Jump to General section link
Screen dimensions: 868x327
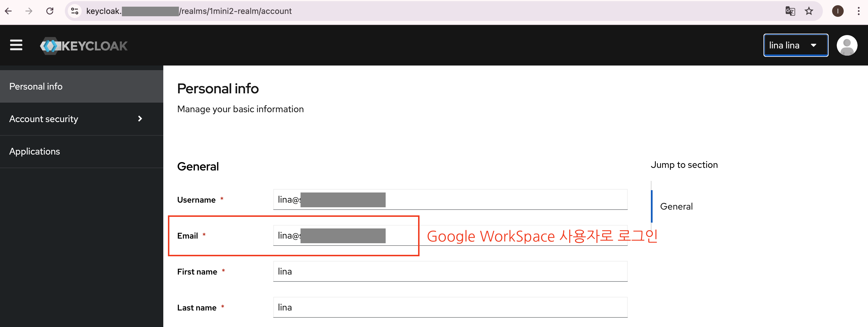[x=676, y=206]
